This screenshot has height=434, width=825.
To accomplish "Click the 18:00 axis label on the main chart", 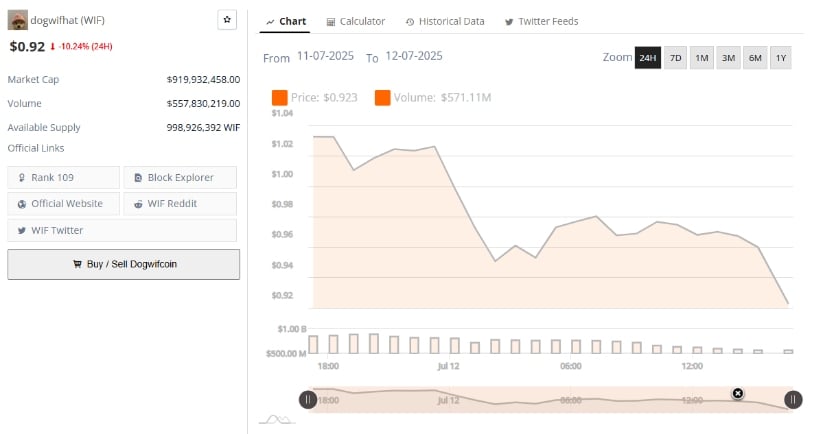I will coord(328,366).
